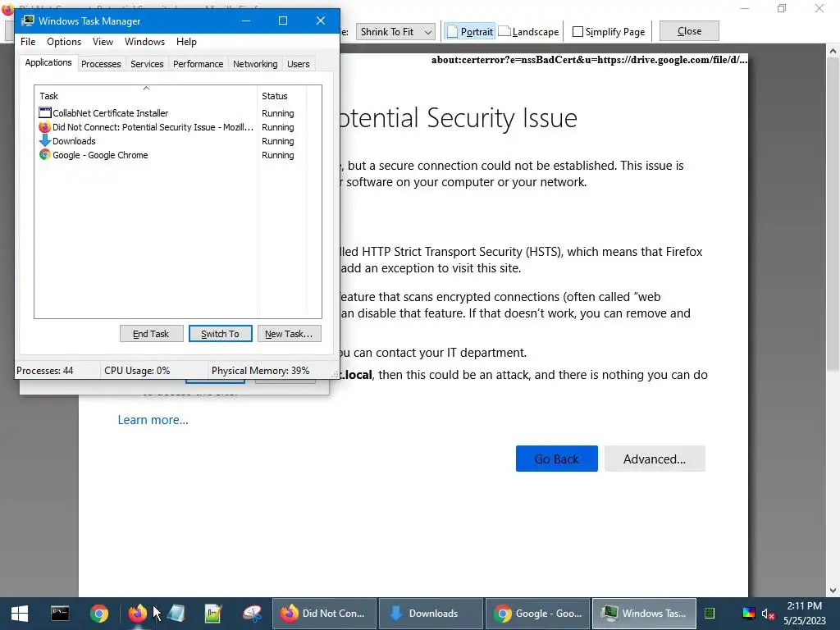Click the CollabNet installer window icon
Viewport: 840px width, 630px height.
45,113
